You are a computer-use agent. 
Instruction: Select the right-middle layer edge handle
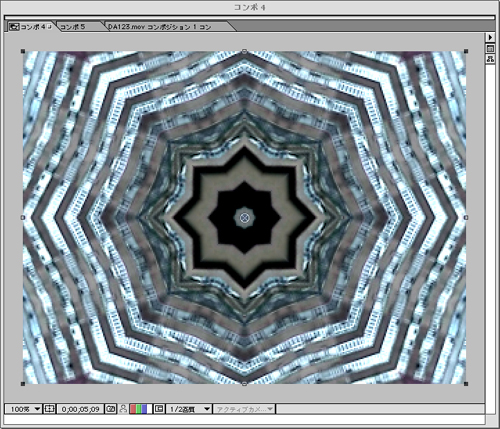coord(466,218)
